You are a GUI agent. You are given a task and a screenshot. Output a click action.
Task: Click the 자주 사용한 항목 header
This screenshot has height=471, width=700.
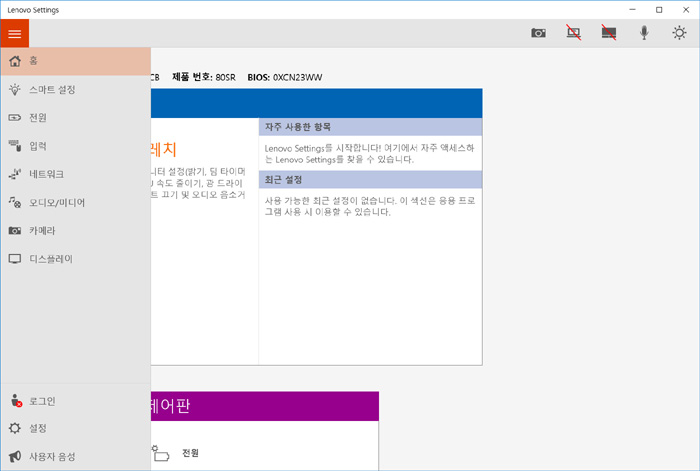point(370,127)
